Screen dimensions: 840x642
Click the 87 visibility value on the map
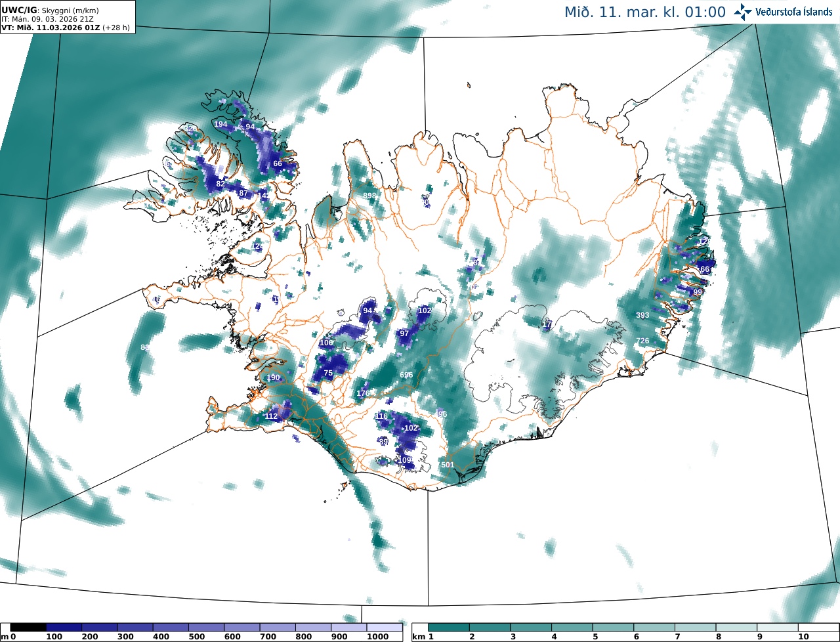tap(243, 193)
